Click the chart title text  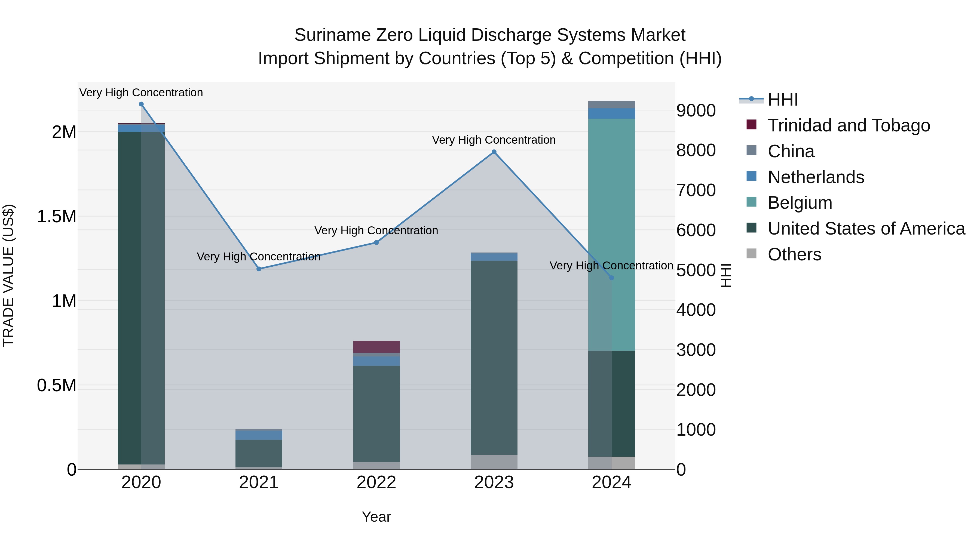pos(490,47)
